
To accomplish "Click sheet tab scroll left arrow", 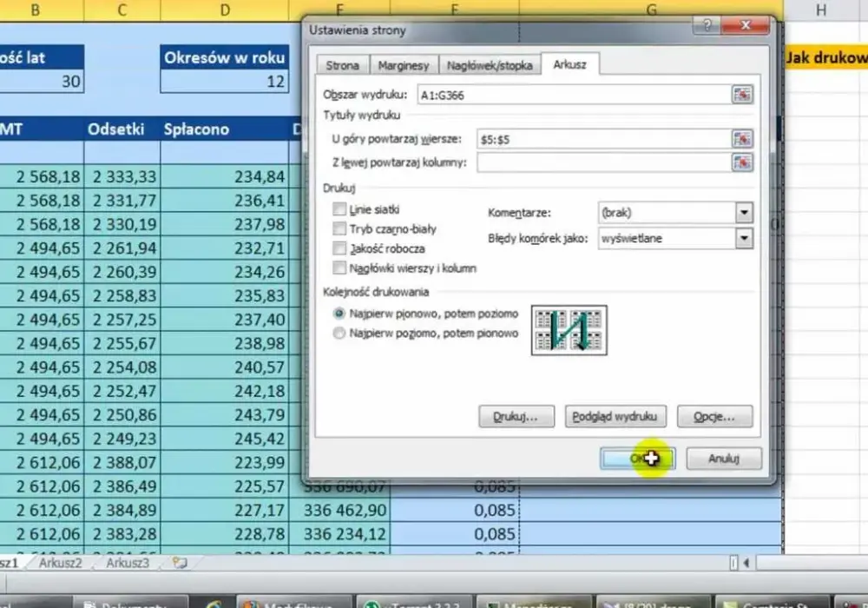I will tap(746, 563).
